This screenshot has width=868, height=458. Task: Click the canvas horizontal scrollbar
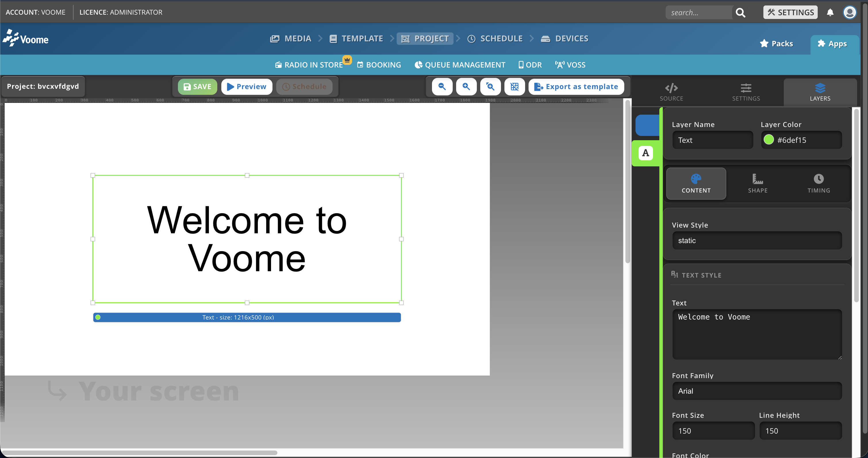(139, 453)
